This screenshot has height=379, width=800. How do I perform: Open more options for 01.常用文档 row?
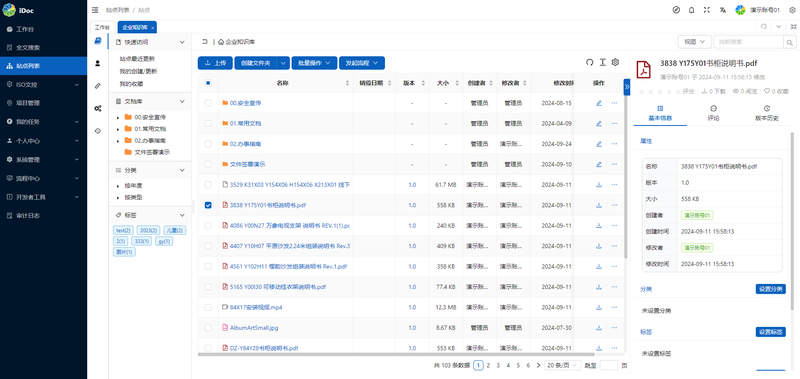click(x=614, y=123)
